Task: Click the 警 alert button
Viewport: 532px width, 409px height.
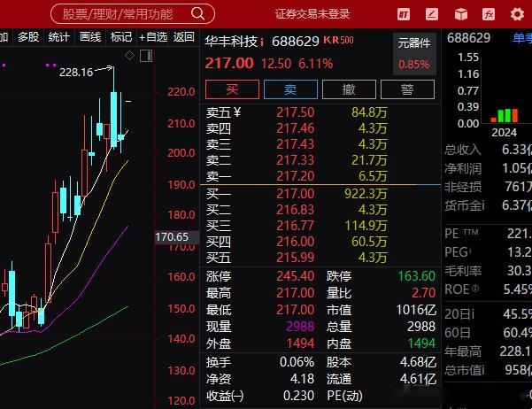Action: pos(407,89)
